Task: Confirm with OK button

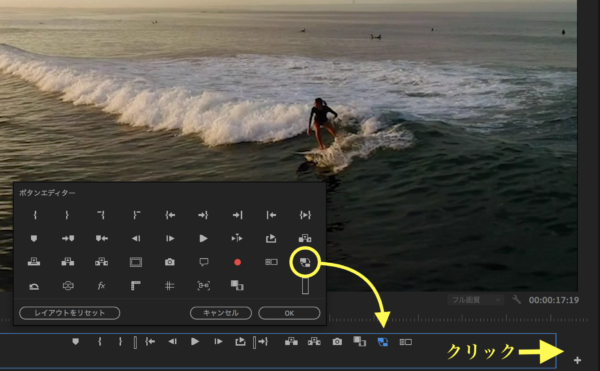Action: (289, 313)
